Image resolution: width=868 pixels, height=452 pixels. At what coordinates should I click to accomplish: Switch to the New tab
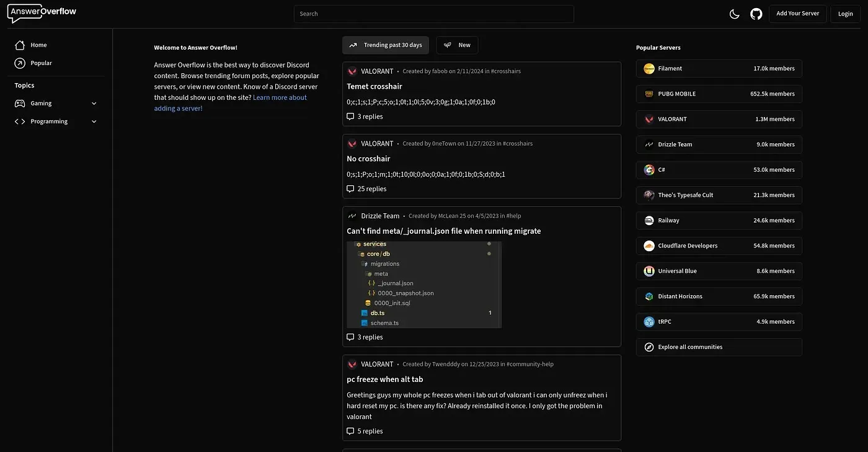[458, 45]
